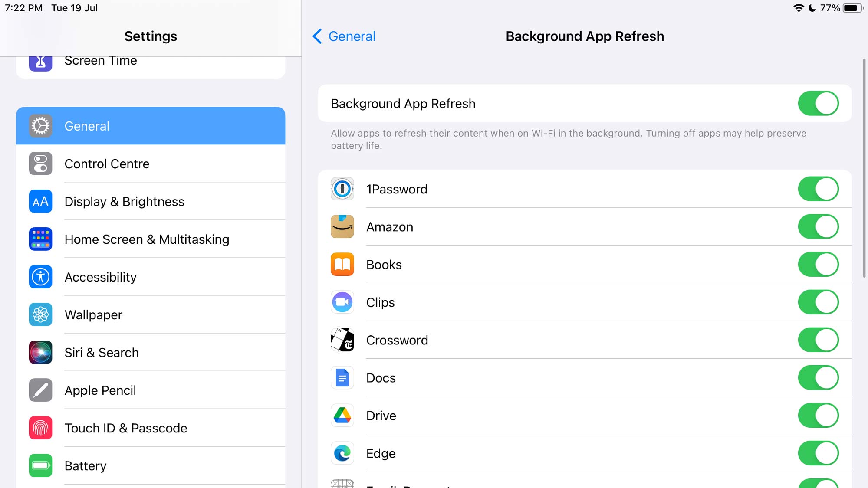Open Siri & Search settings
Image resolution: width=868 pixels, height=488 pixels.
click(x=151, y=352)
